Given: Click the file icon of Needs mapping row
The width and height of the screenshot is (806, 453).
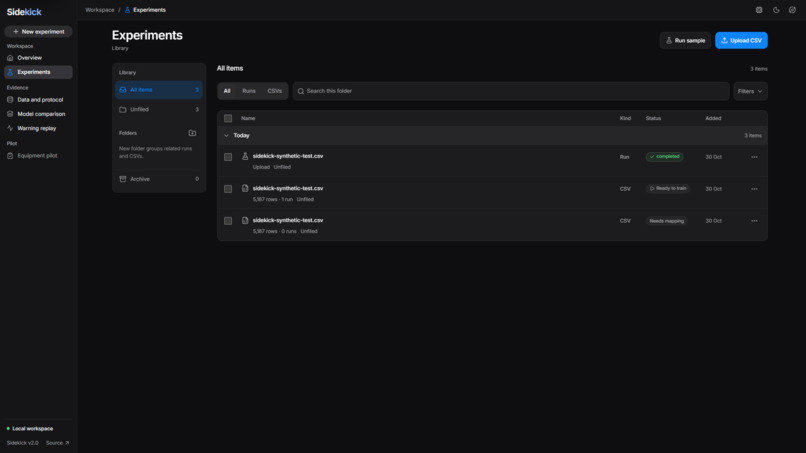Looking at the screenshot, I should [245, 220].
